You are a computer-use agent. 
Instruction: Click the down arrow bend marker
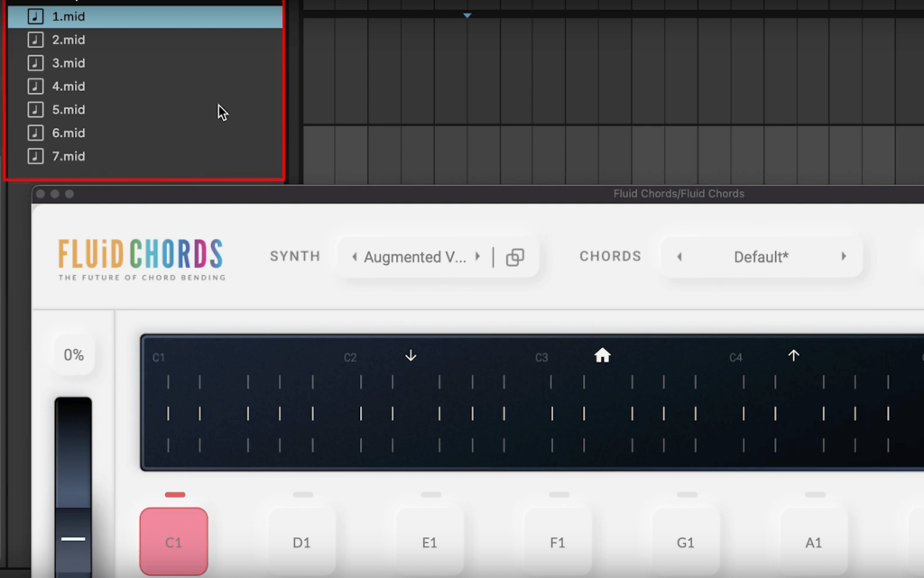tap(411, 355)
